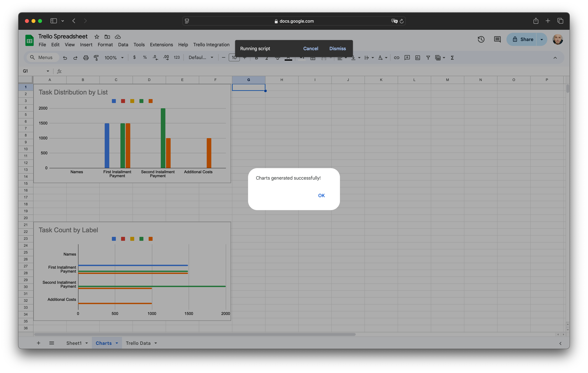Click Cancel to stop running script
This screenshot has width=588, height=373.
coord(310,48)
